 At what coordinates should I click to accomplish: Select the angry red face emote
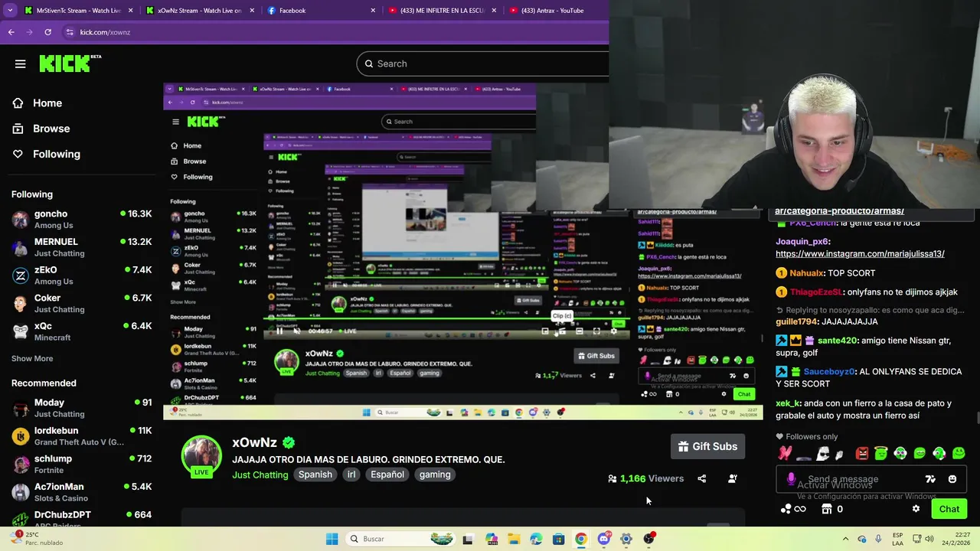[x=862, y=453]
